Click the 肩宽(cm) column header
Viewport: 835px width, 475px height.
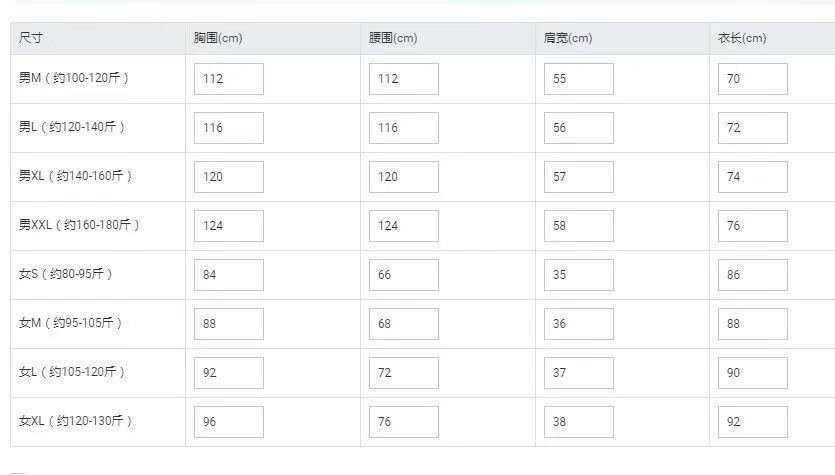[568, 38]
